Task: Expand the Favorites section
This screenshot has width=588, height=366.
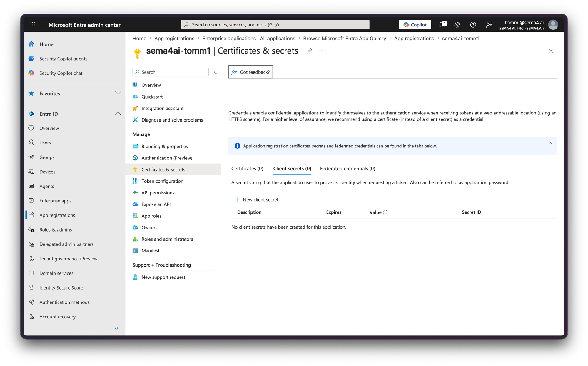Action: (118, 93)
